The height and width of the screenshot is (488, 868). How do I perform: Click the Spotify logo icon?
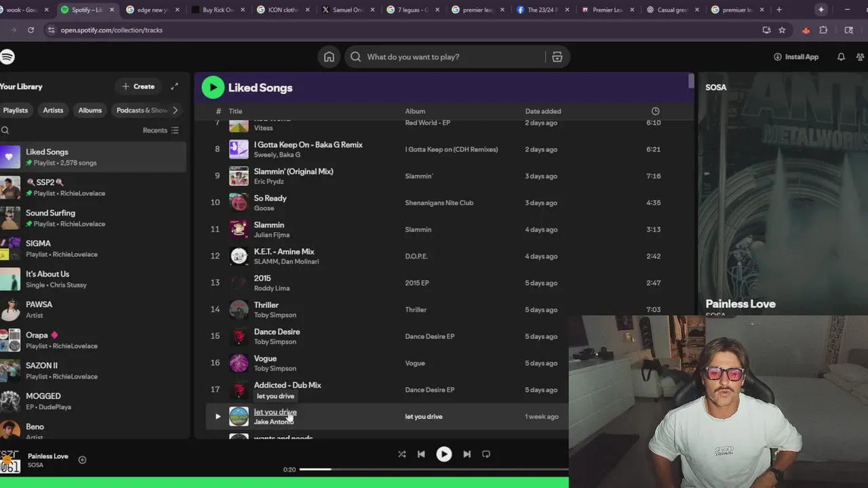click(7, 57)
